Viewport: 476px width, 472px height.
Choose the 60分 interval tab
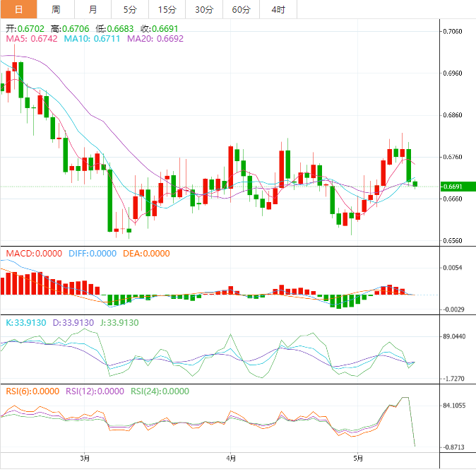click(x=241, y=9)
